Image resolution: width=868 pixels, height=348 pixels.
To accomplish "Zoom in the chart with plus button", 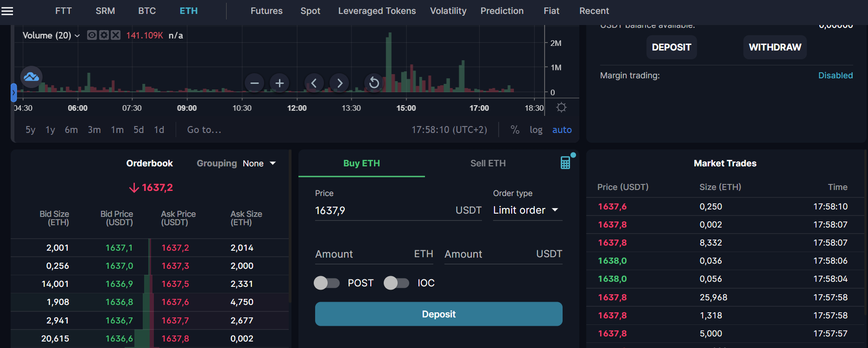I will click(x=279, y=83).
